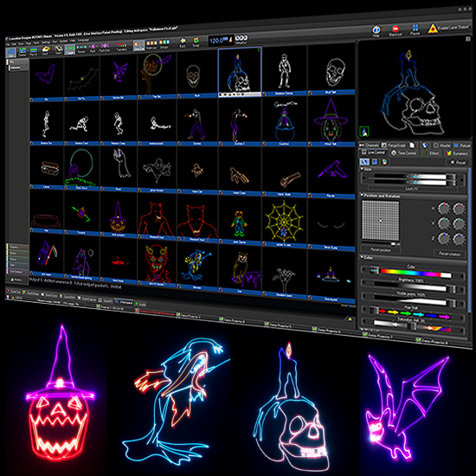Hit the red Blackout icon
The height and width of the screenshot is (476, 476).
point(396,30)
